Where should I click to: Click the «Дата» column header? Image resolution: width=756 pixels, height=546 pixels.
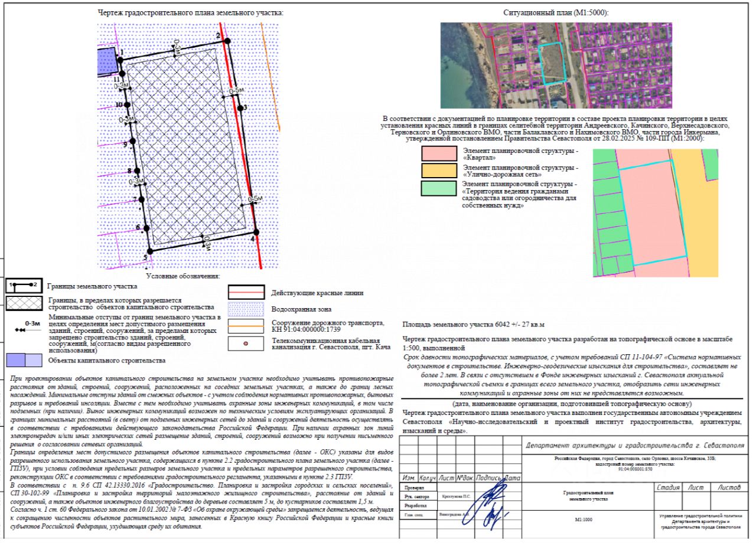pyautogui.click(x=513, y=478)
